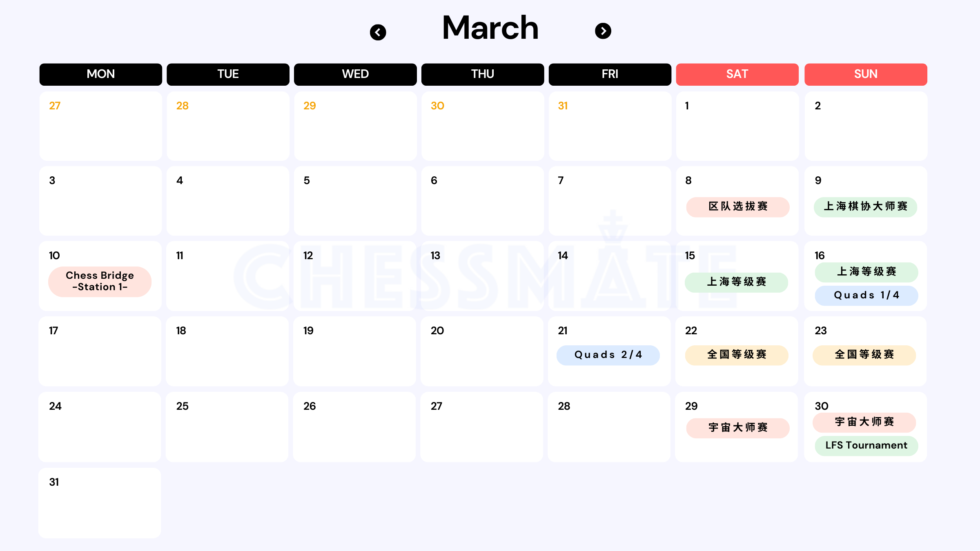Go to the next month arrow
This screenshot has width=980, height=551.
coord(603,31)
